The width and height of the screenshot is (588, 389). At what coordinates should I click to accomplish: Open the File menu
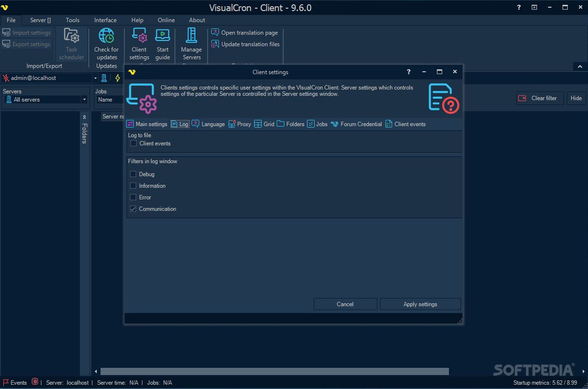click(x=11, y=20)
